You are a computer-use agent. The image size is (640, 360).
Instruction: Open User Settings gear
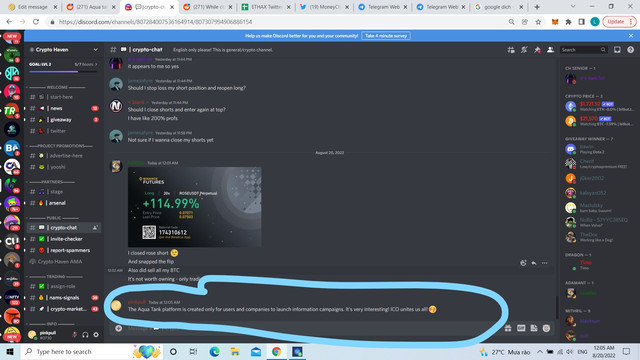click(96, 335)
